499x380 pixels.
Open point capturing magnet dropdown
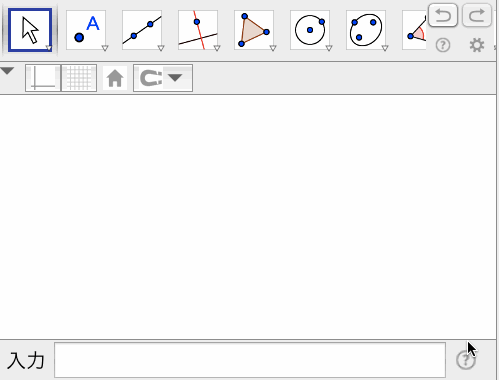coord(163,78)
